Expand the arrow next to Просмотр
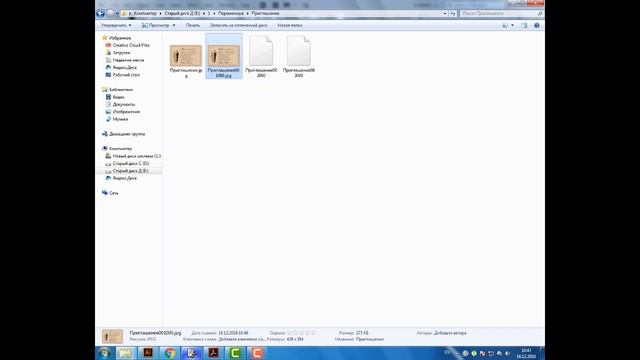Screen dimensions: 640x360 point(174,25)
